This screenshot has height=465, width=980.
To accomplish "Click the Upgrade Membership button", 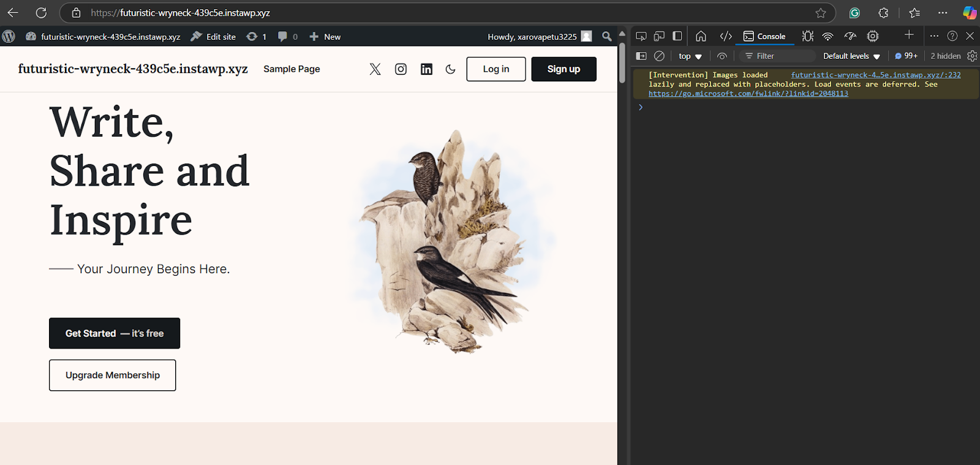I will pos(113,375).
